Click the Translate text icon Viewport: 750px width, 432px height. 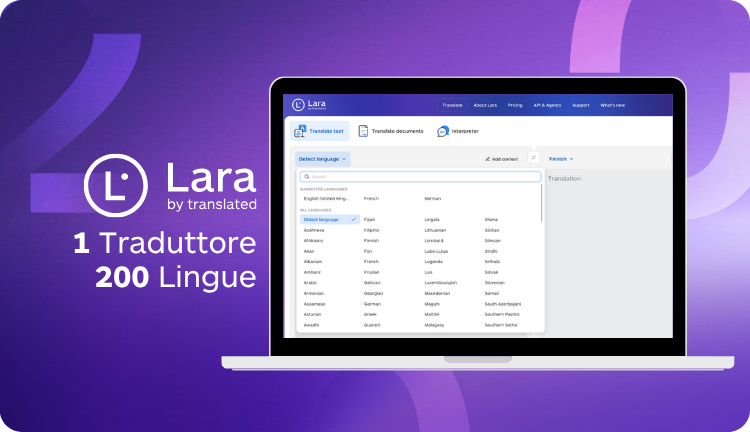[300, 131]
